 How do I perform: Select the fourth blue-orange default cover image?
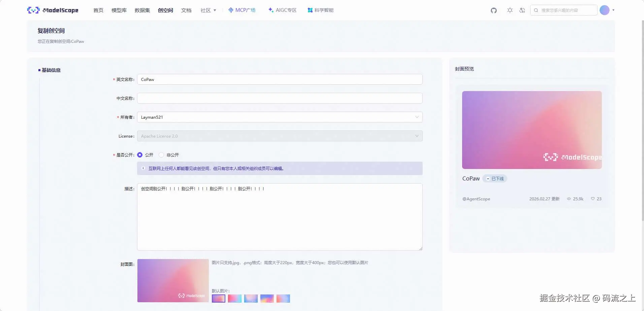(267, 299)
